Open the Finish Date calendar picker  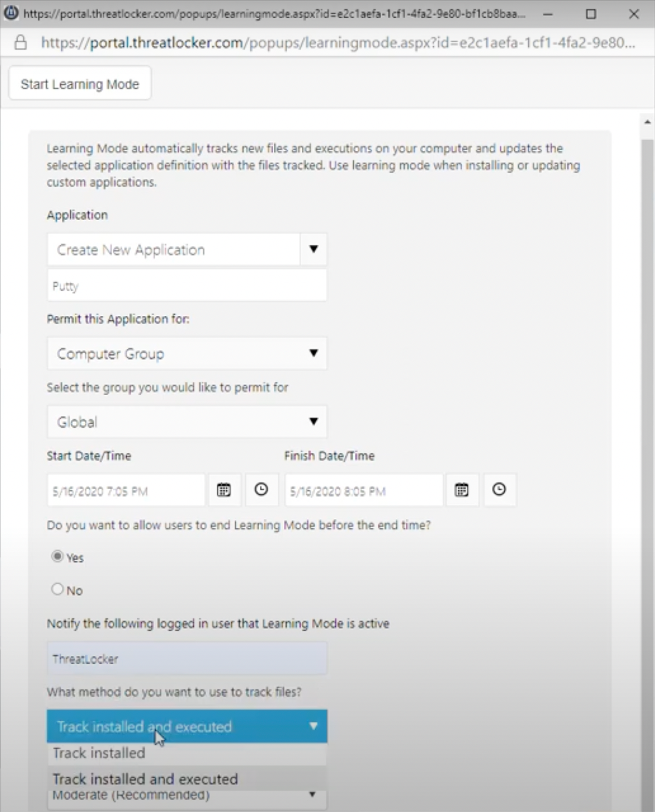tap(462, 490)
